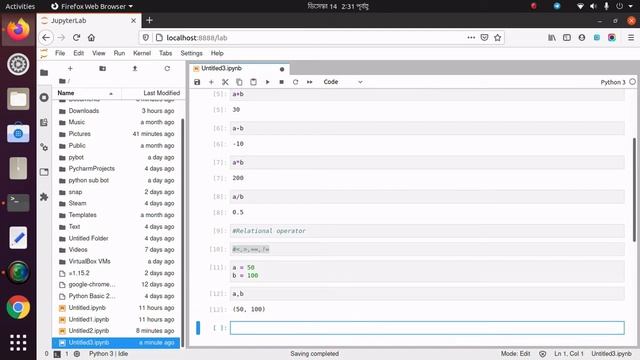
Task: Open the File menu
Action: tap(60, 53)
